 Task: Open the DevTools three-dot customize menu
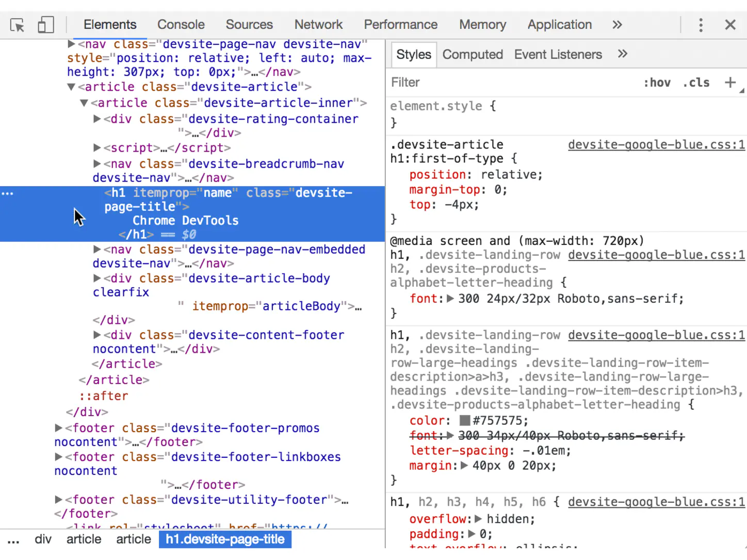click(701, 25)
